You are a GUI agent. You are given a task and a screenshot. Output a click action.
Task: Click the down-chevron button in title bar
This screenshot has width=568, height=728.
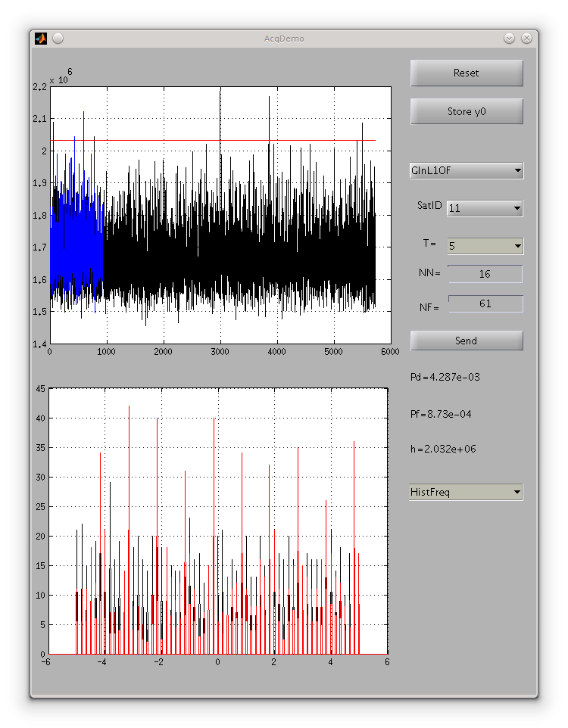(x=509, y=39)
